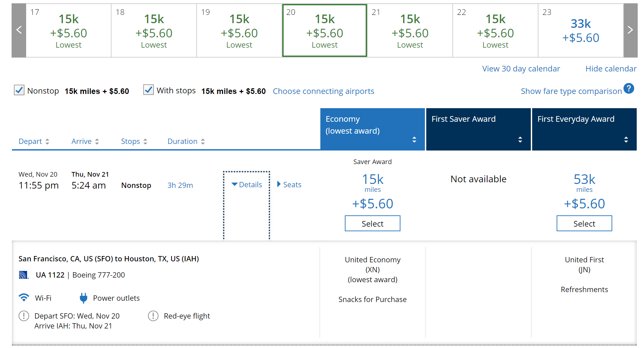This screenshot has width=644, height=348.
Task: Click the Power outlets plug icon
Action: (x=83, y=298)
